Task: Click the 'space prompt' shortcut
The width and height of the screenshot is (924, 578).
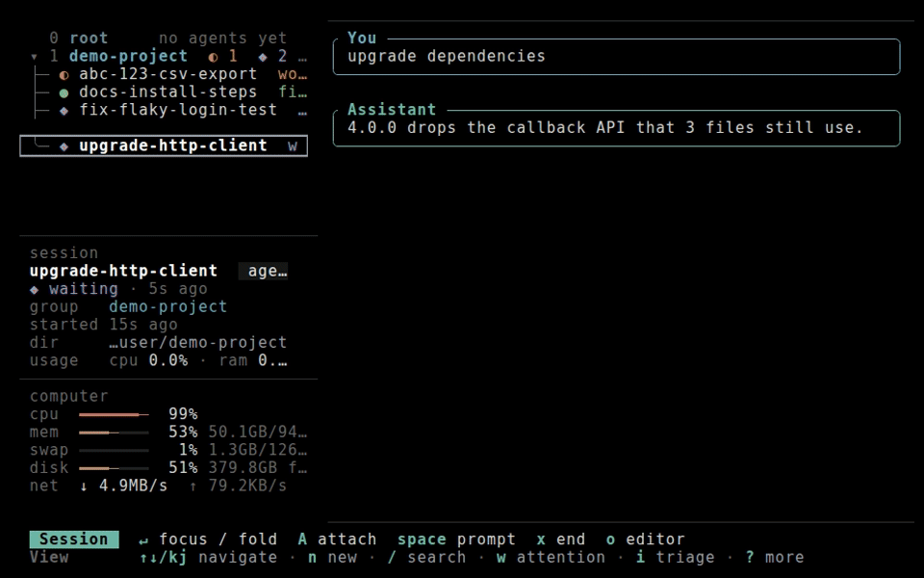Action: click(456, 539)
